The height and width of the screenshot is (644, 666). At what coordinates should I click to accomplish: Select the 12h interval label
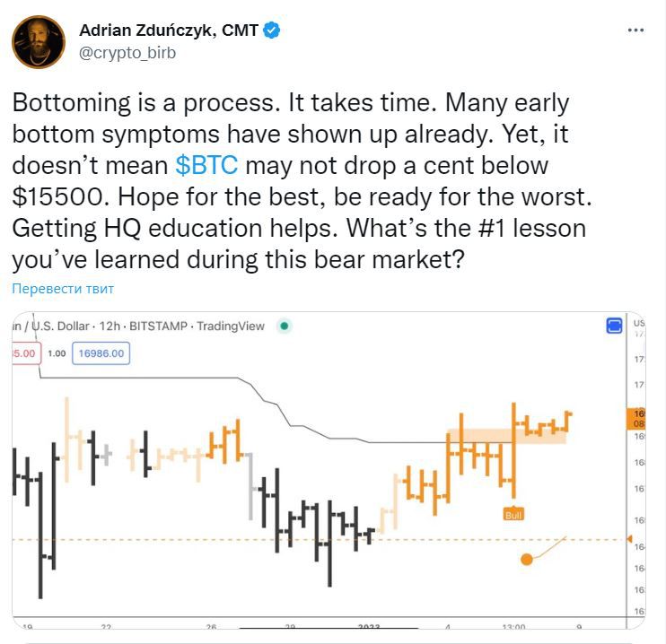pos(108,326)
